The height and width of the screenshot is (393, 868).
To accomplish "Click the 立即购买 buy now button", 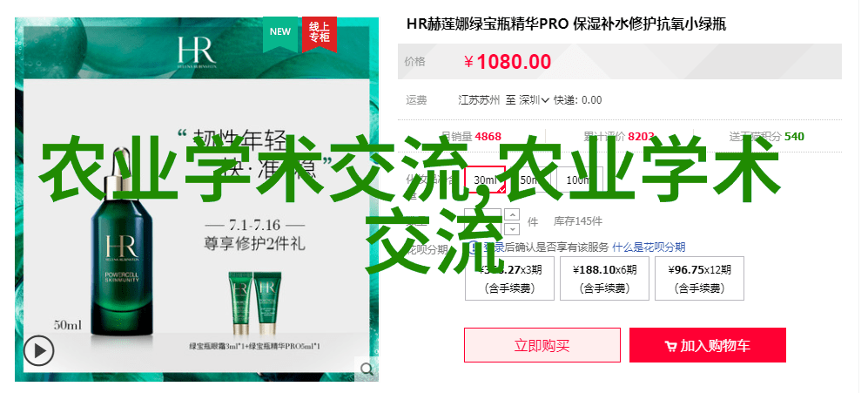I will coord(542,345).
